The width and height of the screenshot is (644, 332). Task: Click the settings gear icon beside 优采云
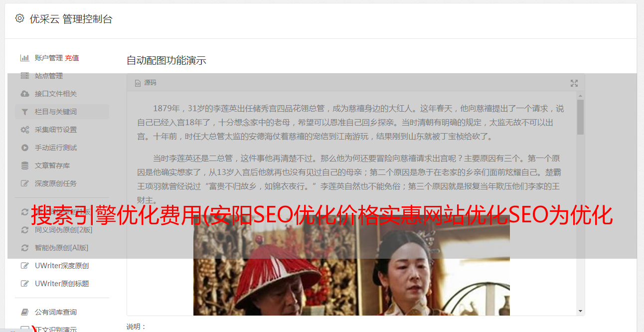[x=20, y=18]
